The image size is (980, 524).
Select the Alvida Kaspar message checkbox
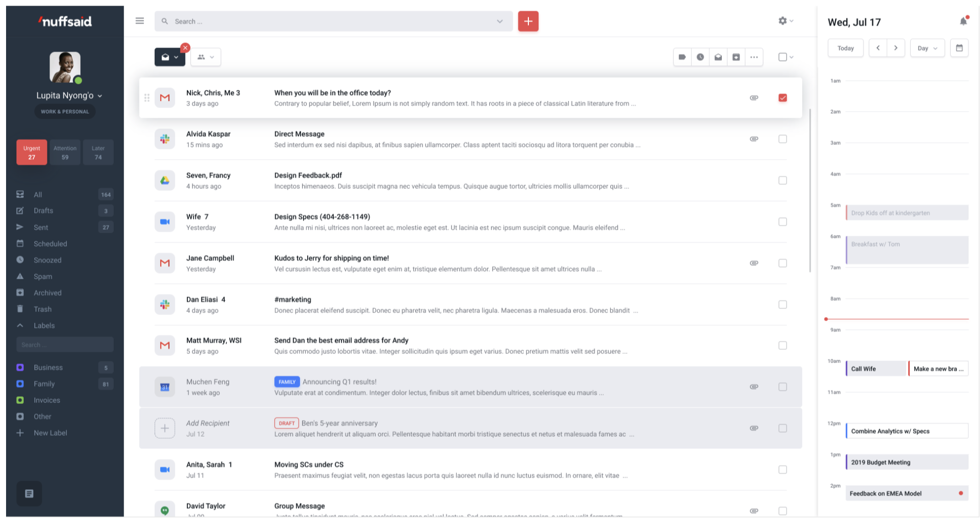click(782, 139)
